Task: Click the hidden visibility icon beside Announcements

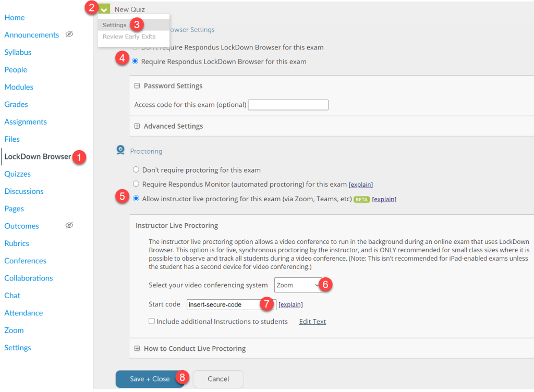Action: [x=68, y=34]
